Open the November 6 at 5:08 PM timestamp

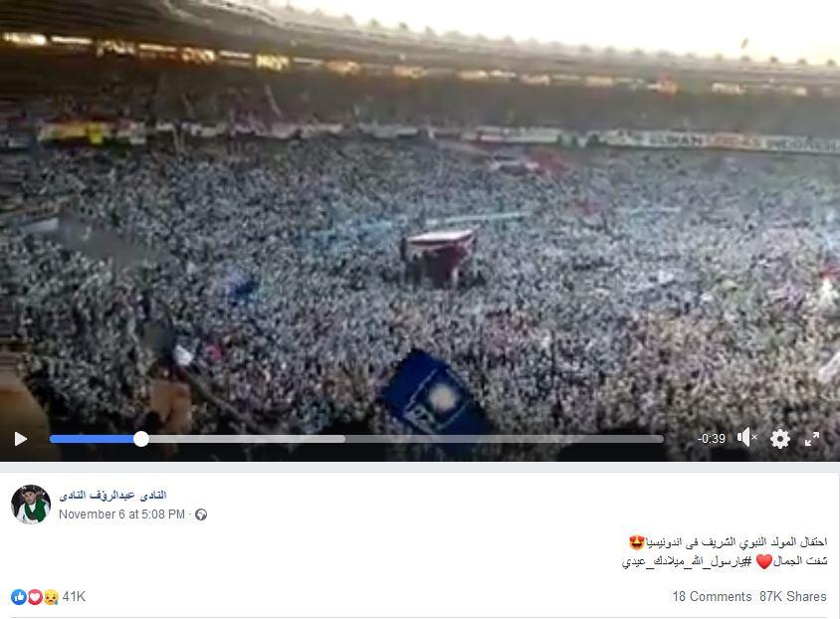click(x=121, y=515)
